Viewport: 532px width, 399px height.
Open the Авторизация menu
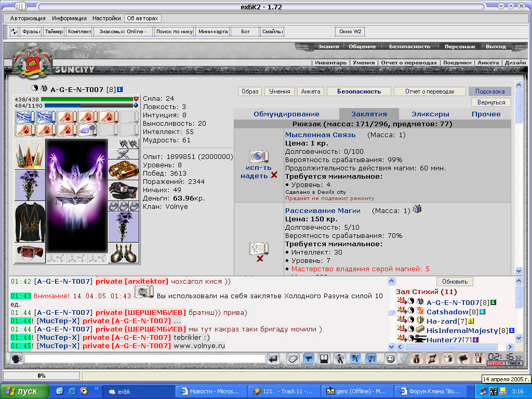pos(28,18)
